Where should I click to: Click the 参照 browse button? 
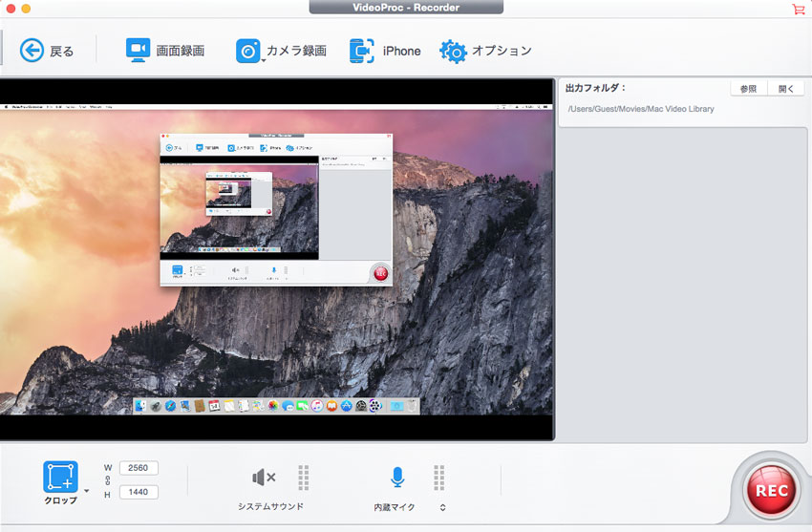tap(748, 89)
